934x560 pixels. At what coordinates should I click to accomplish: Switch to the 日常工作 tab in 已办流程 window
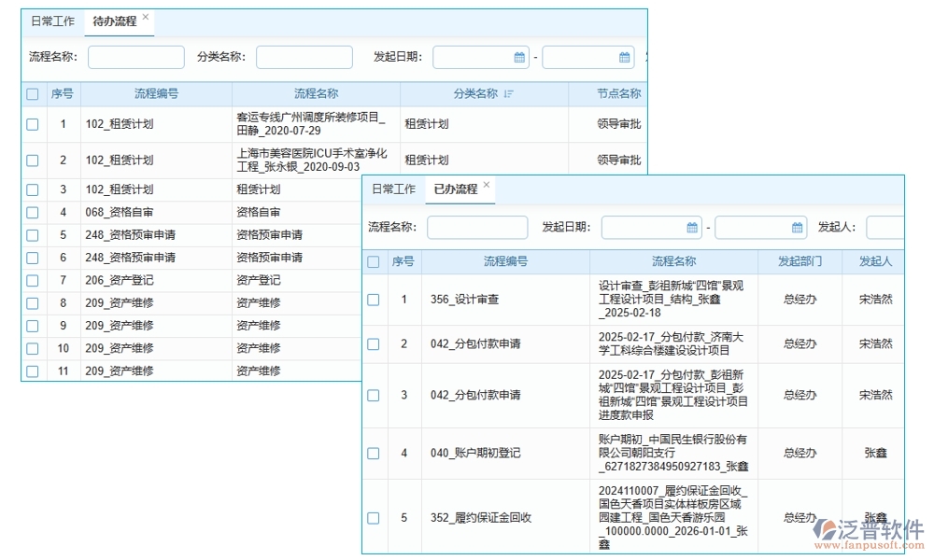[393, 189]
